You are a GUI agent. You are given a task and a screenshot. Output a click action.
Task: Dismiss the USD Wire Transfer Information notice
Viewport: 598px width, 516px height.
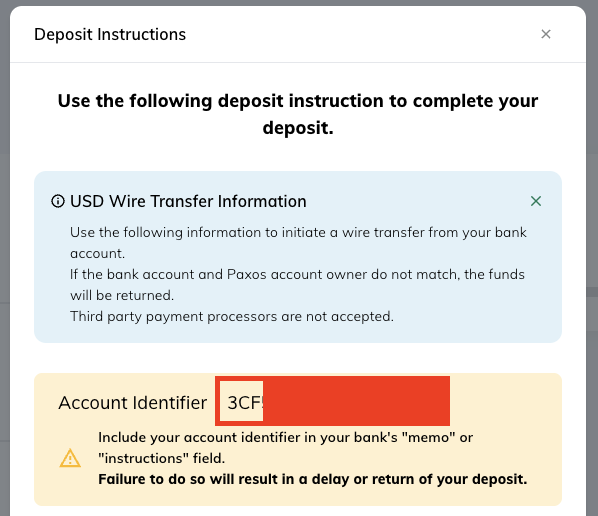(x=536, y=201)
